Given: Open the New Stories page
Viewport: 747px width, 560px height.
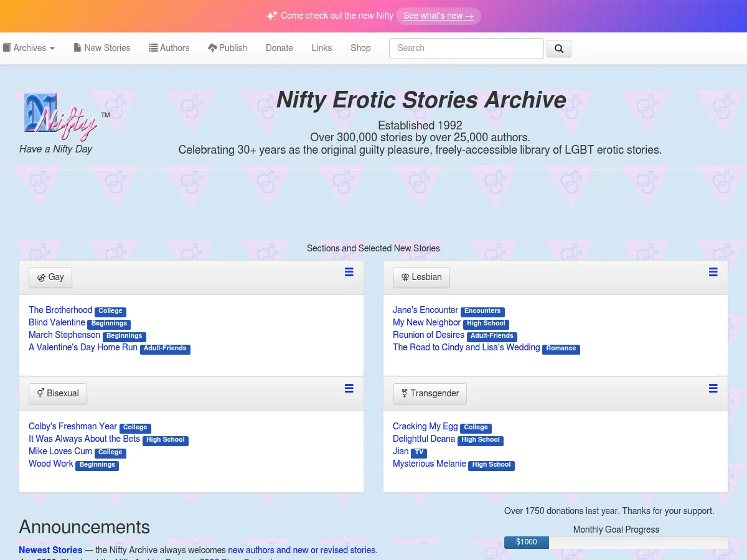Looking at the screenshot, I should click(x=102, y=48).
